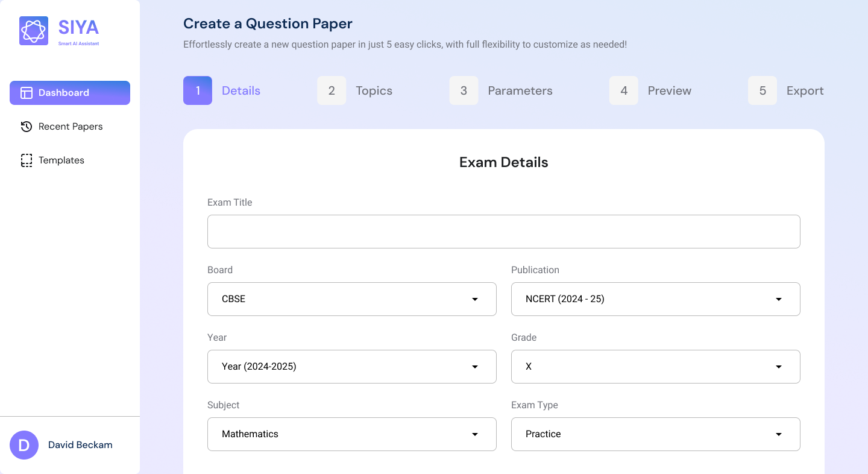The width and height of the screenshot is (868, 474).
Task: Open the Board dropdown showing CBSE
Action: pyautogui.click(x=351, y=299)
